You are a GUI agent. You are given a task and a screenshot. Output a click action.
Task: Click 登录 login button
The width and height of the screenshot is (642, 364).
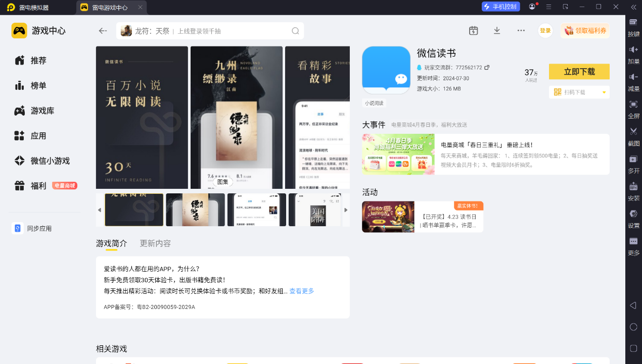(x=545, y=31)
